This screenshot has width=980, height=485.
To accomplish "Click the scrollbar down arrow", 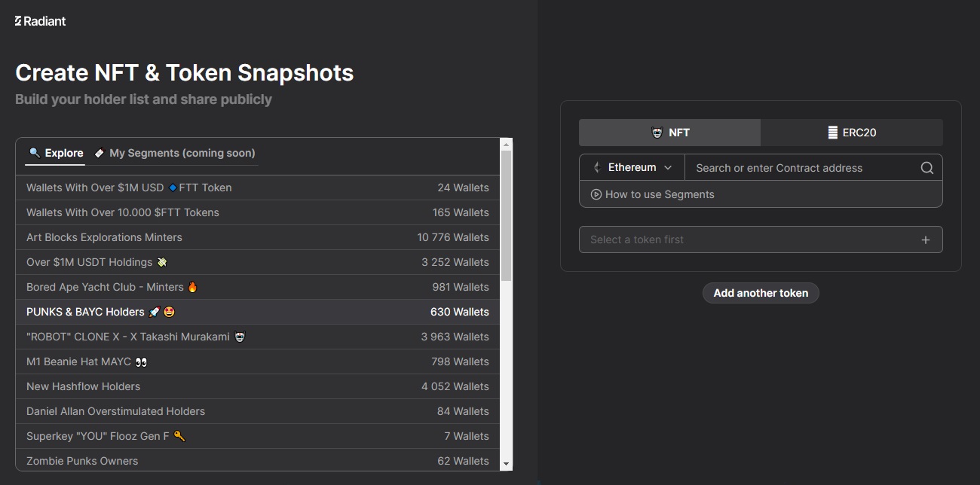I will 506,464.
